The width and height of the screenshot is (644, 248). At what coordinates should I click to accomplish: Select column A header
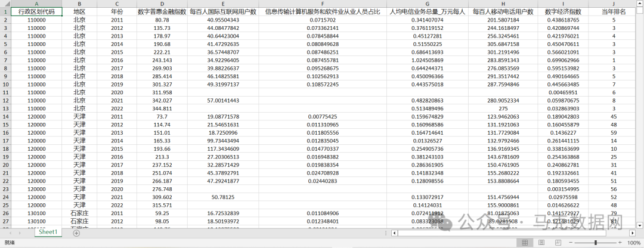(36, 4)
